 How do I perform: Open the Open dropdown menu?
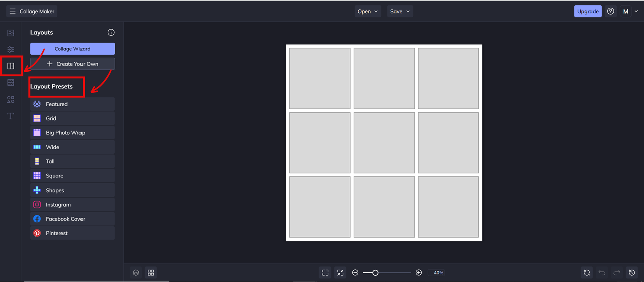point(368,11)
